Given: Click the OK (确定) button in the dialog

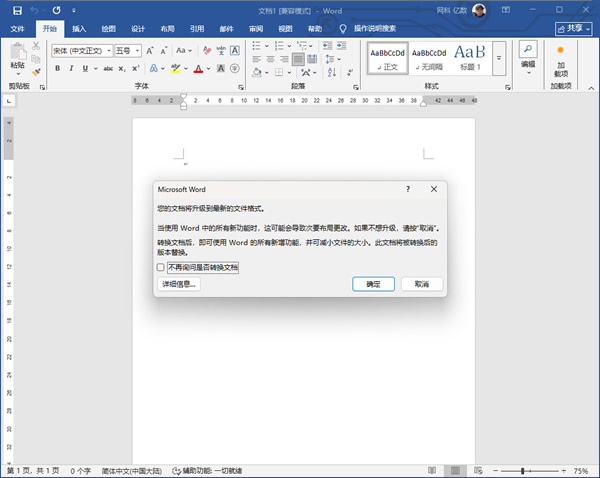Looking at the screenshot, I should click(x=373, y=284).
